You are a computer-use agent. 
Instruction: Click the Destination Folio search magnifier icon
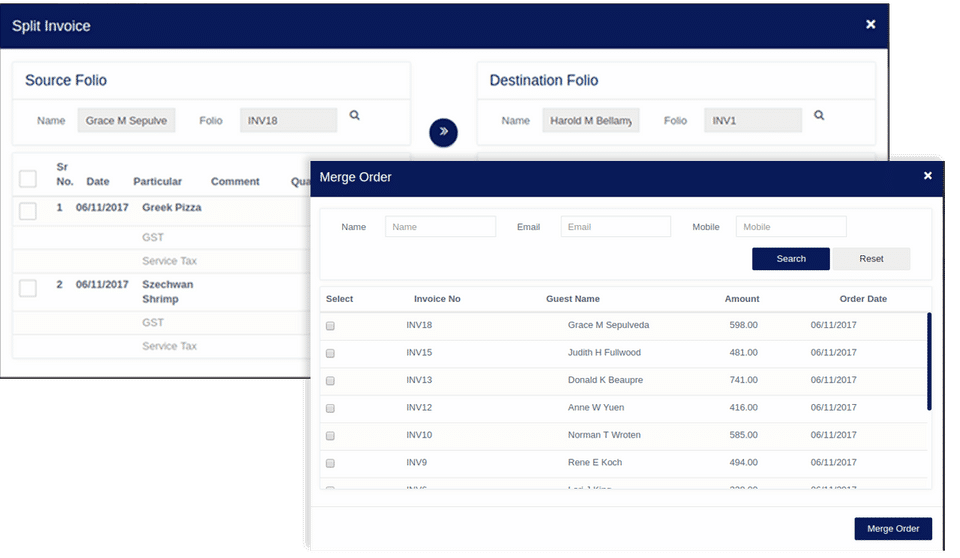click(819, 115)
